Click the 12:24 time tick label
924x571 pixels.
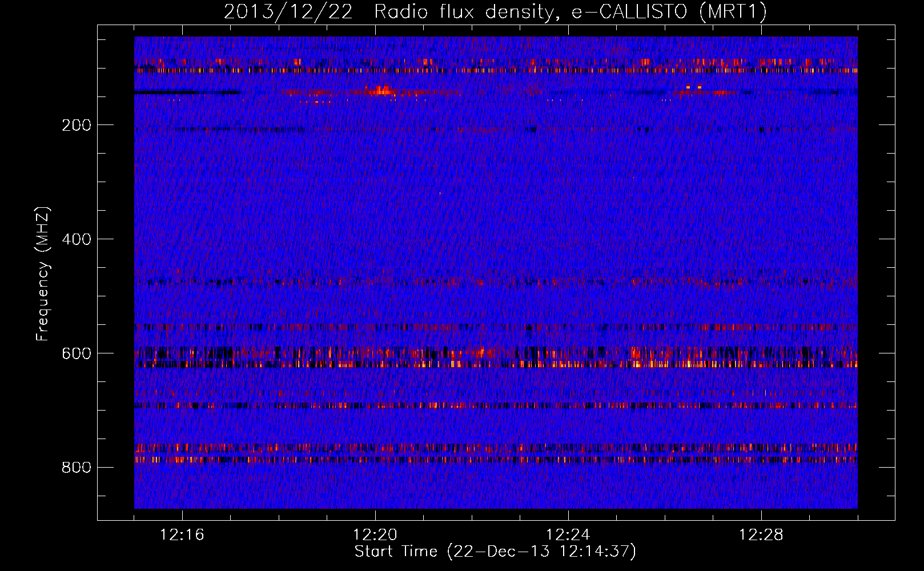[568, 535]
